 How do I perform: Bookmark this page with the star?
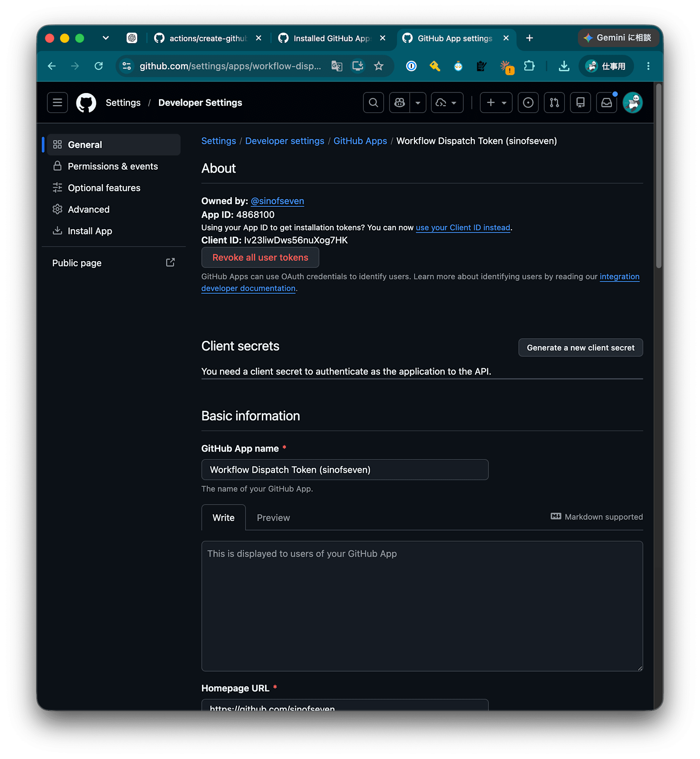[378, 66]
